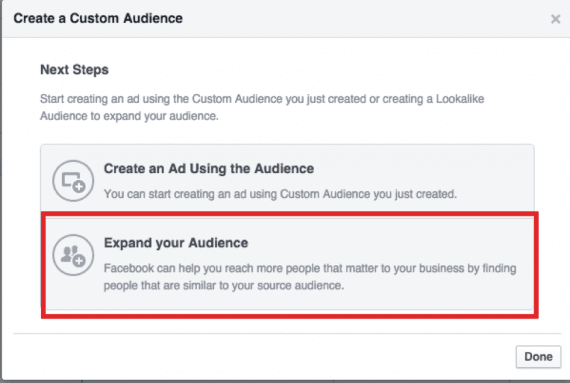The image size is (570, 384).
Task: Click the Done button
Action: 538,357
